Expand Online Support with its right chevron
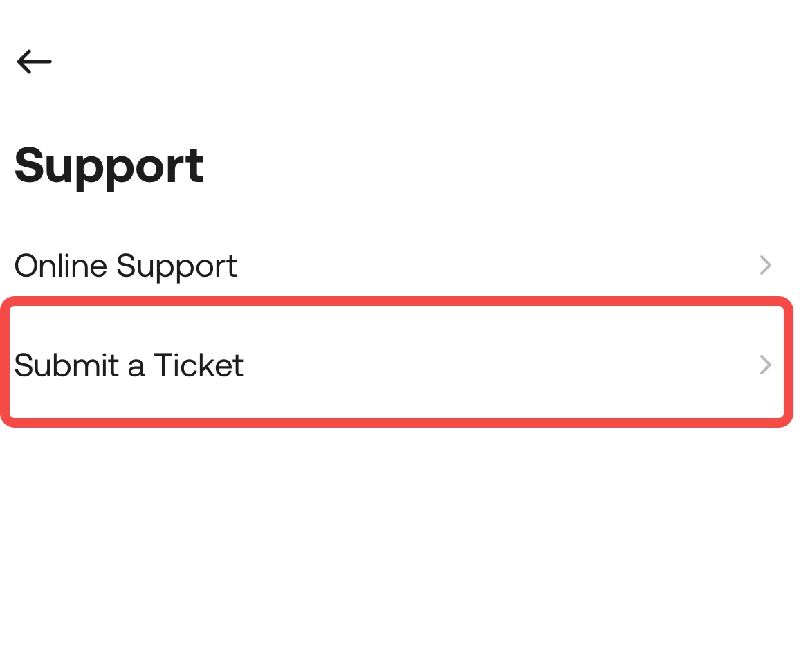The height and width of the screenshot is (672, 808). (x=765, y=265)
